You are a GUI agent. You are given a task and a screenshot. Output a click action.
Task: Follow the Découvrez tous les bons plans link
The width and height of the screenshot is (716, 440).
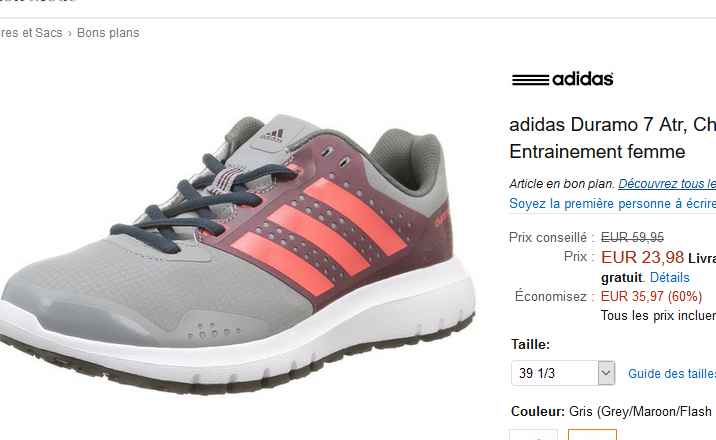coord(667,183)
